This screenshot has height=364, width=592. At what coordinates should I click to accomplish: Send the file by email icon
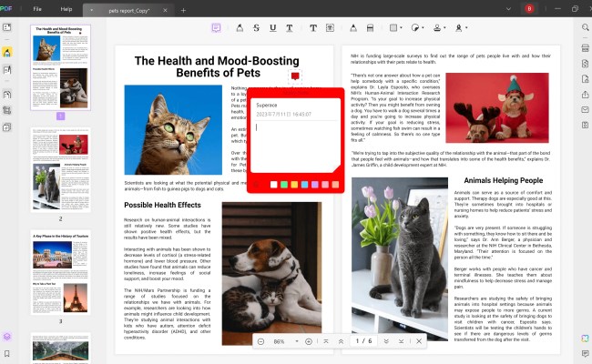coord(586,110)
